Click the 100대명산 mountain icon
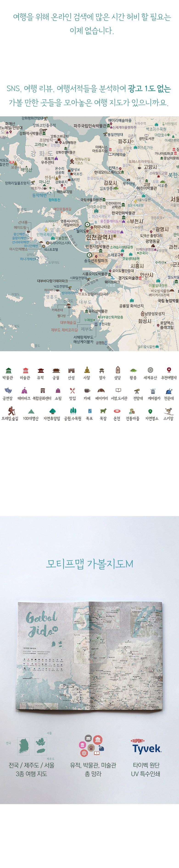 point(31,411)
